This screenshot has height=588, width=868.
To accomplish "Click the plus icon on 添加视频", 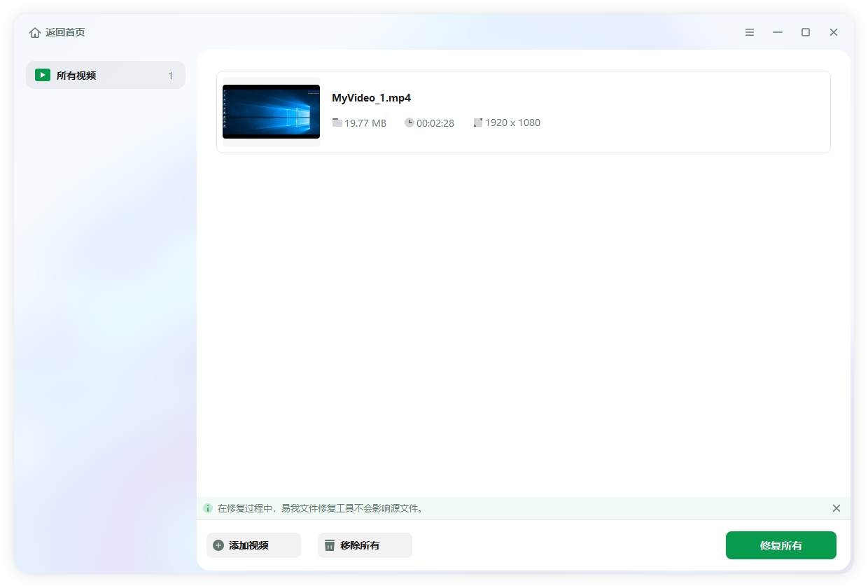I will point(218,545).
